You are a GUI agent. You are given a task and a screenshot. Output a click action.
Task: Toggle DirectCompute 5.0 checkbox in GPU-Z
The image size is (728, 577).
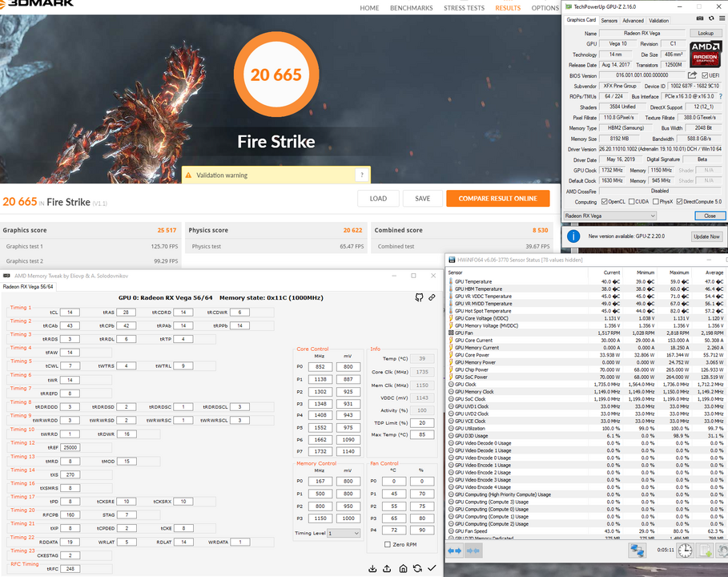679,202
